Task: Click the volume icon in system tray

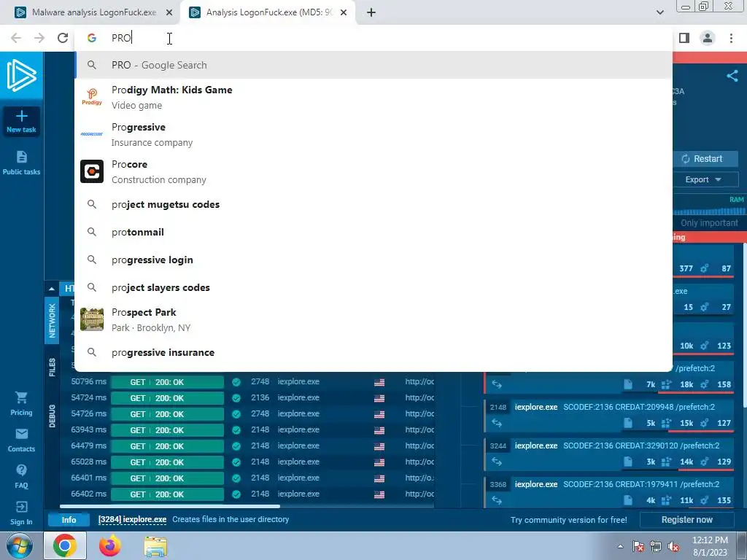Action: [673, 547]
